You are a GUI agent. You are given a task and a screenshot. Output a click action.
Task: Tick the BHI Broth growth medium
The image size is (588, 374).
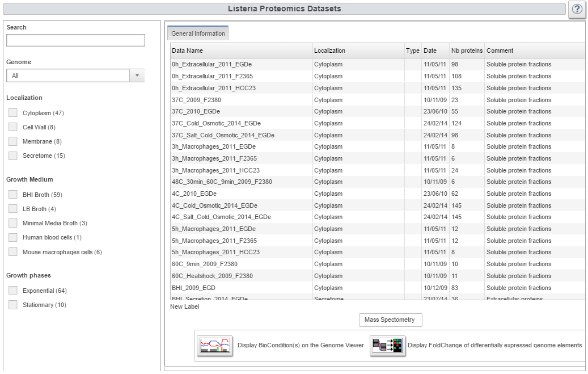[x=13, y=195]
